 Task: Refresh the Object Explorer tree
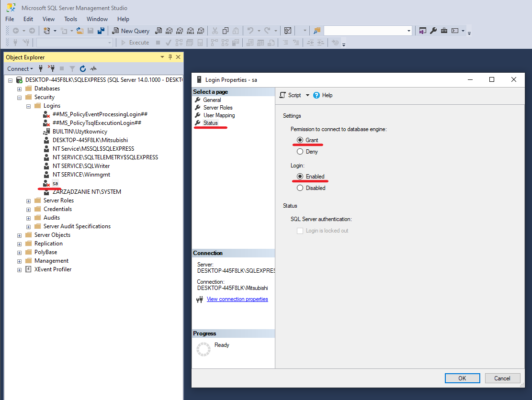click(83, 68)
